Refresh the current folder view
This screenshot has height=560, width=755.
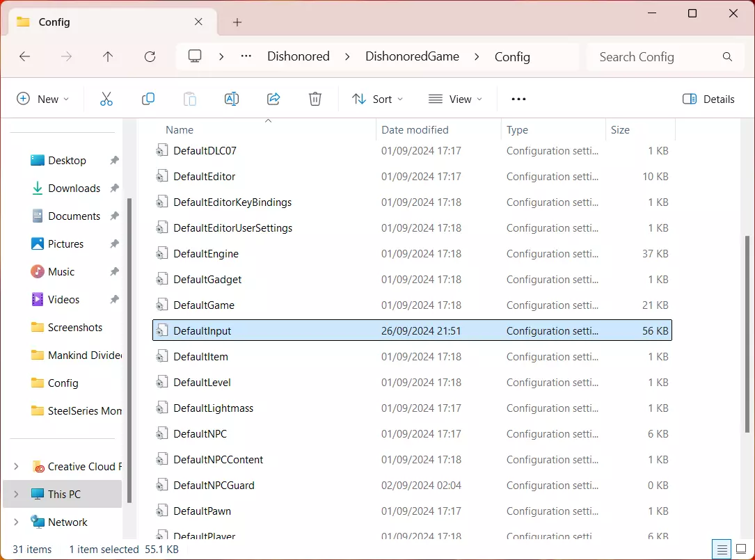[150, 57]
